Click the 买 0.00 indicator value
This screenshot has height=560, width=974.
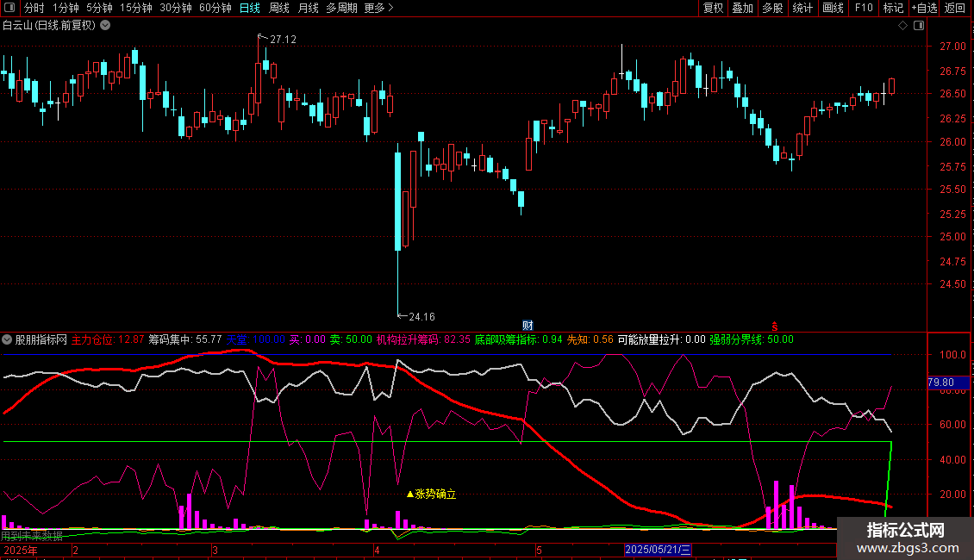coord(308,339)
